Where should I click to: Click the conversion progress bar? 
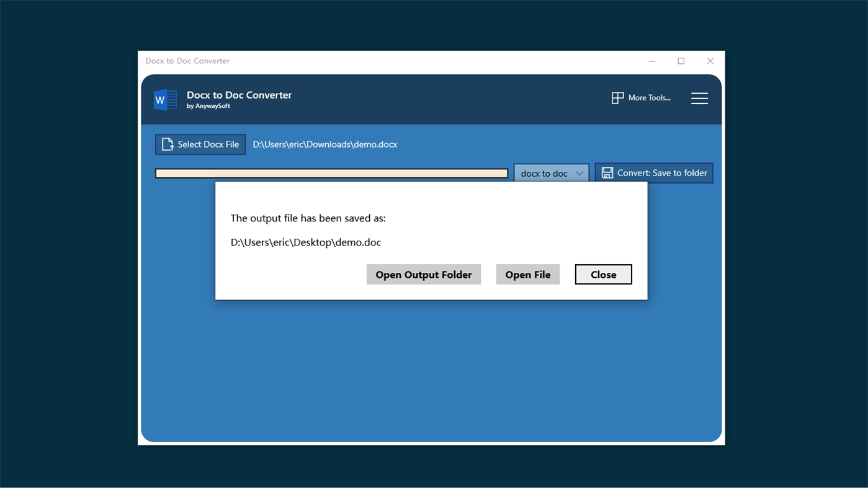click(x=331, y=173)
